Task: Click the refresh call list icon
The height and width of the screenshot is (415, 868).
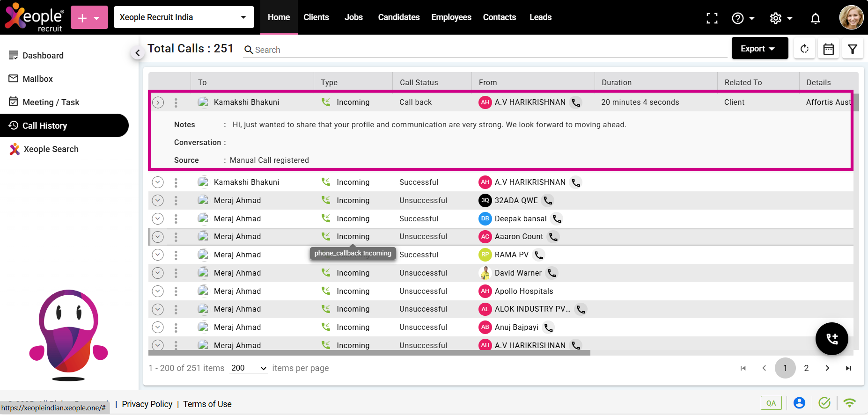Action: 804,49
